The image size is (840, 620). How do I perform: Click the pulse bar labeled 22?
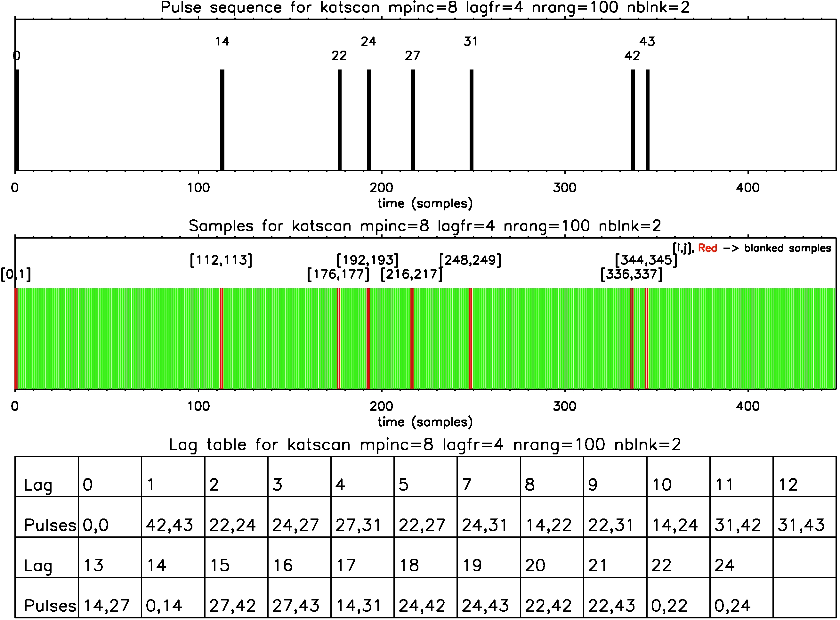[x=340, y=120]
